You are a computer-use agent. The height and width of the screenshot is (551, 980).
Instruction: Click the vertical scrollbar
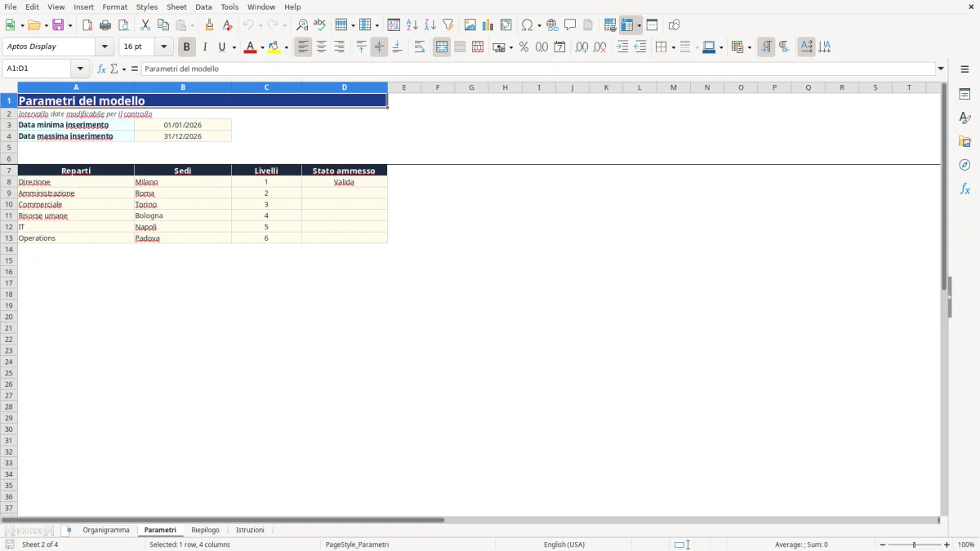click(x=944, y=188)
